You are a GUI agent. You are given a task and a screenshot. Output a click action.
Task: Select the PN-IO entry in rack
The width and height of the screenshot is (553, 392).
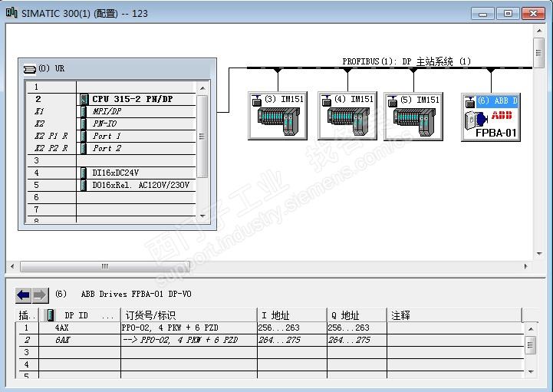click(x=104, y=124)
